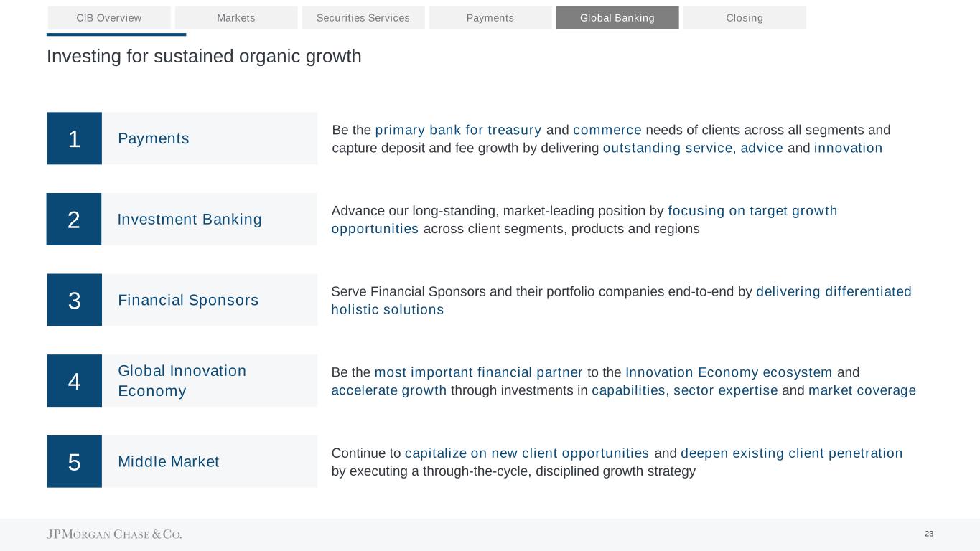Screen dimensions: 980x551
Task: Click the number 1 tile
Action: (x=75, y=138)
